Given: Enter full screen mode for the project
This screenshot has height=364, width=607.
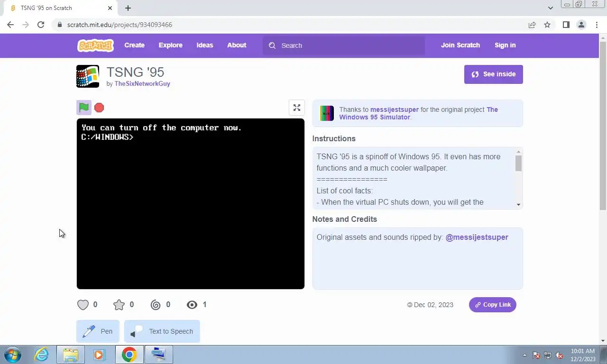Looking at the screenshot, I should tap(297, 108).
